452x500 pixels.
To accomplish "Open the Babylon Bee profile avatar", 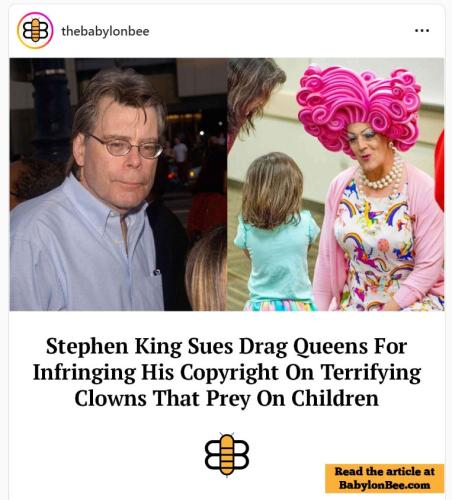I will [35, 30].
